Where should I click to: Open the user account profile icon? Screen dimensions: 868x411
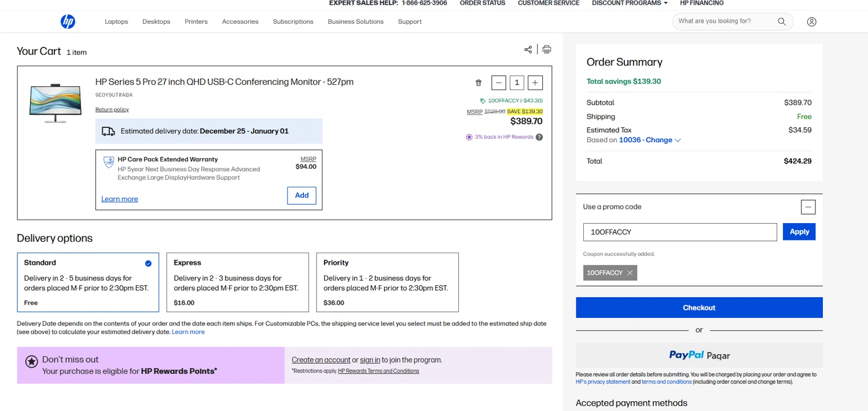click(x=811, y=21)
